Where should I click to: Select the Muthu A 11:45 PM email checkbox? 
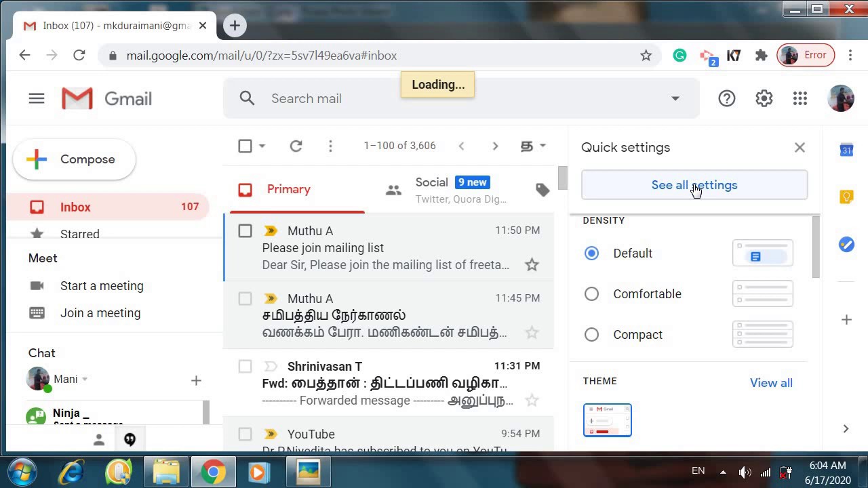coord(245,298)
